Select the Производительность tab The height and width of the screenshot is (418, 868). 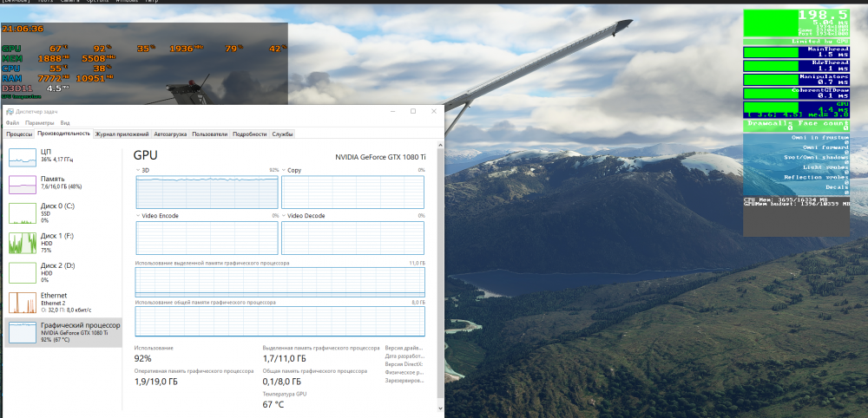coord(63,134)
